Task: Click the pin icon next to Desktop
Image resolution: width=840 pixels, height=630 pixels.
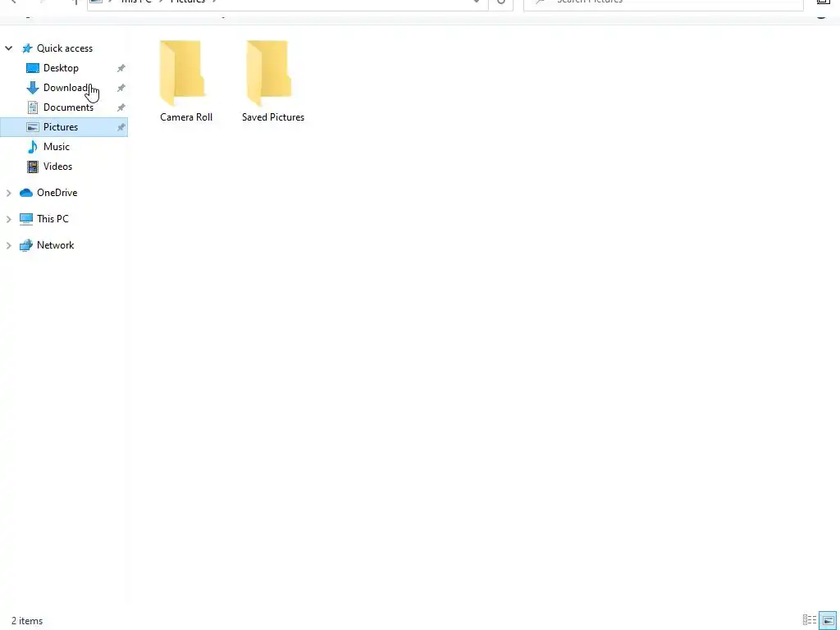Action: click(121, 68)
